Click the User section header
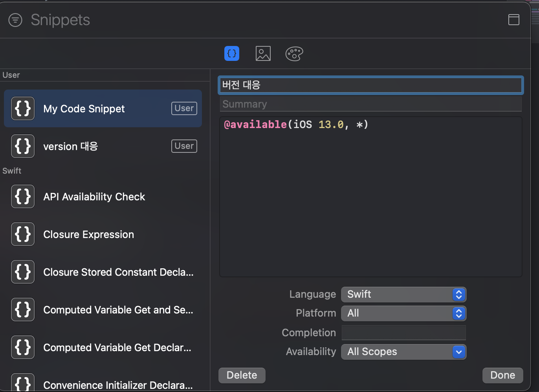The height and width of the screenshot is (392, 539). [x=11, y=75]
